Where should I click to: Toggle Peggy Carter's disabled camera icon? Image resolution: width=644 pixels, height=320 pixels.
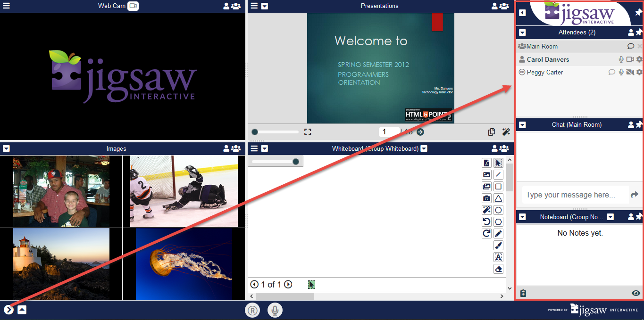(x=630, y=72)
